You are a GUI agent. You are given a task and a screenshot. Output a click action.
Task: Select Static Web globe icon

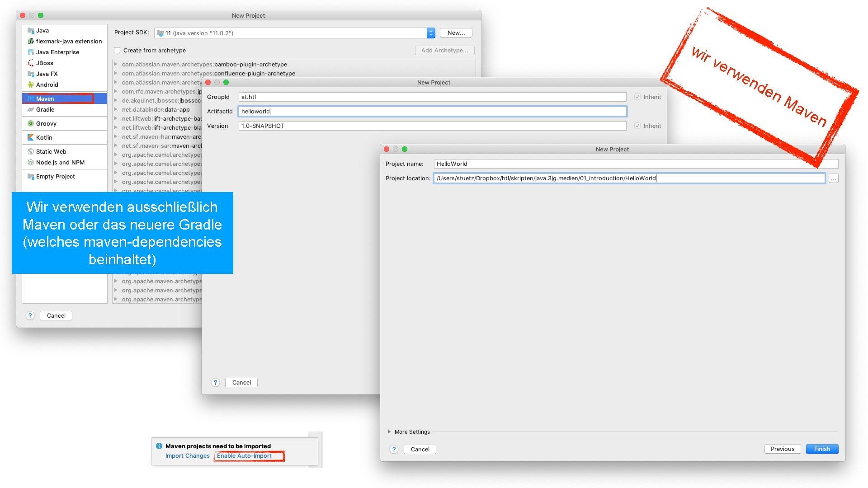click(x=31, y=151)
